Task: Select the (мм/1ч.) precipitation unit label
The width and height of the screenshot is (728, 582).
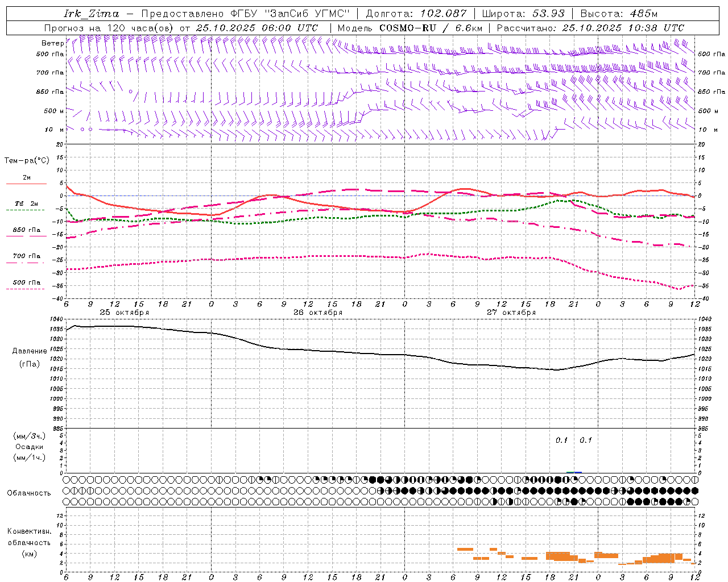Action: pyautogui.click(x=30, y=458)
